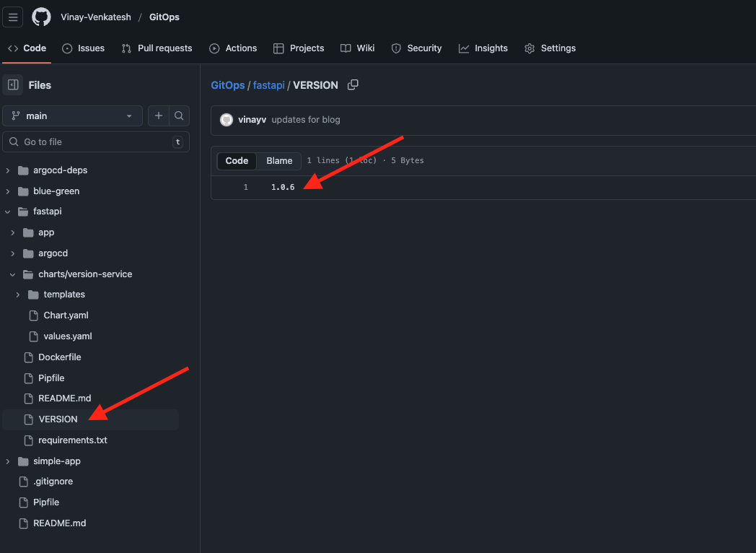Copy the VERSION file path

(353, 85)
